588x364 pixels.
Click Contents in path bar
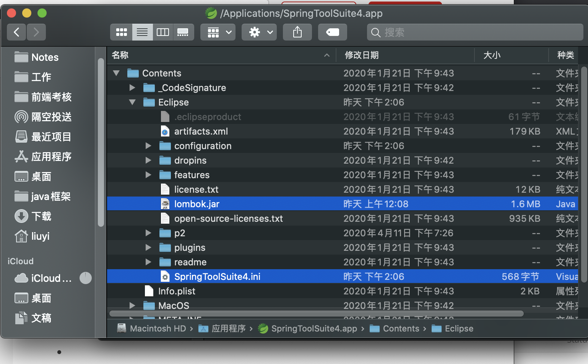coord(395,328)
